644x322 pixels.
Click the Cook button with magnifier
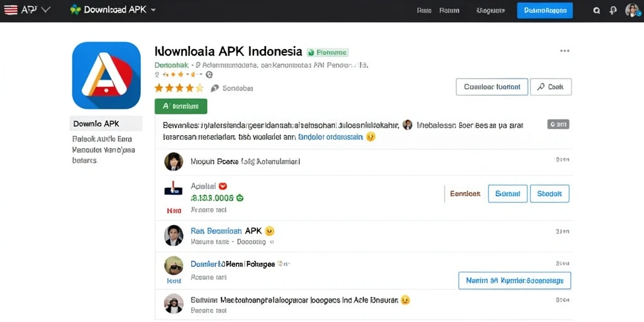tap(551, 87)
